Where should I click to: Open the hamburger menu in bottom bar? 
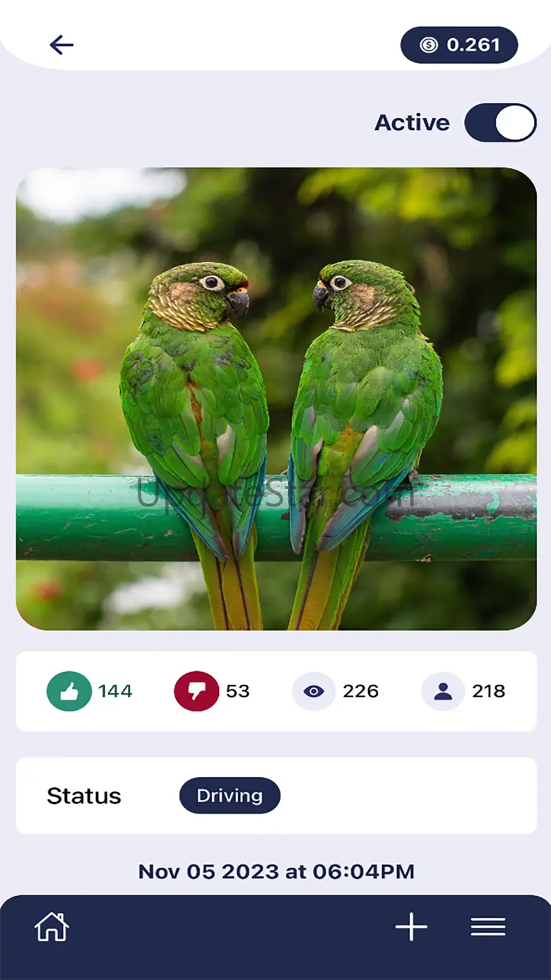pos(488,926)
